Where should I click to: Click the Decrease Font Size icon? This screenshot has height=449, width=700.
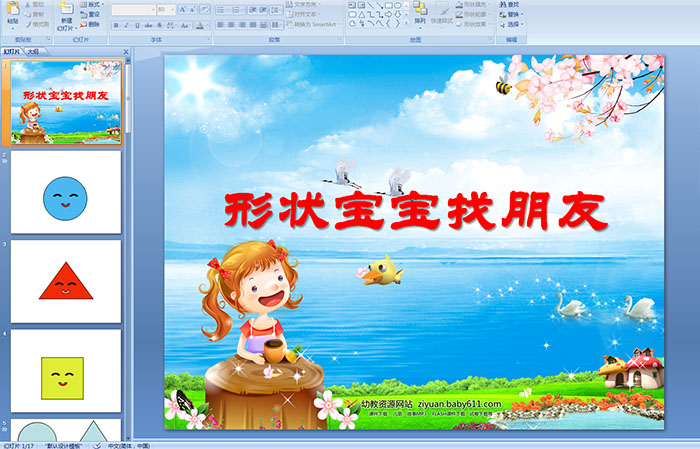pyautogui.click(x=192, y=9)
